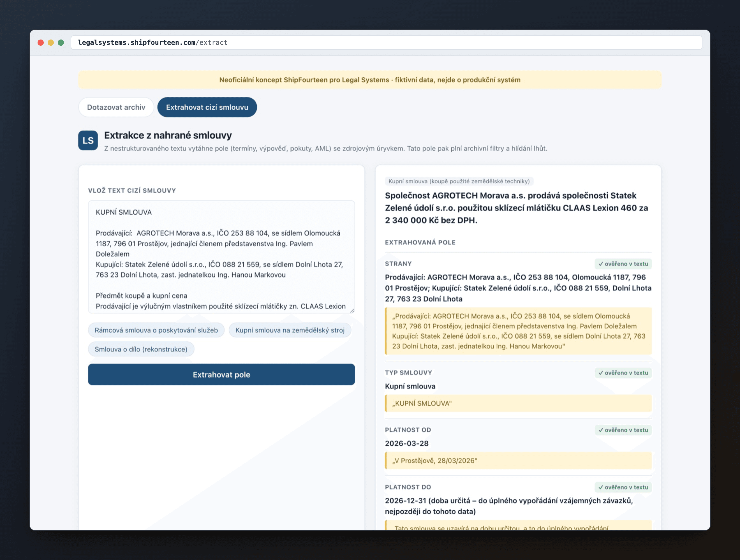This screenshot has width=740, height=560.
Task: Click the contract type tag 'Kupní smlouva (koupě použité zemědělské techniky)'
Action: (459, 181)
